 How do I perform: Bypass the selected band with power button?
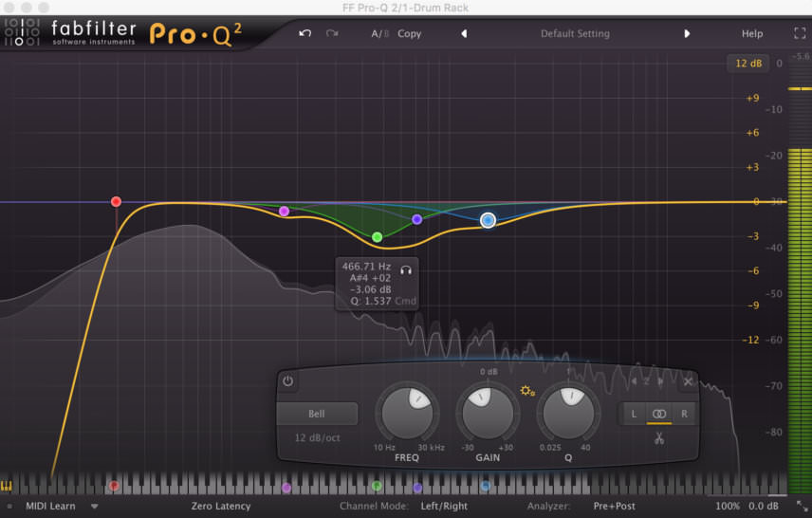(x=288, y=381)
